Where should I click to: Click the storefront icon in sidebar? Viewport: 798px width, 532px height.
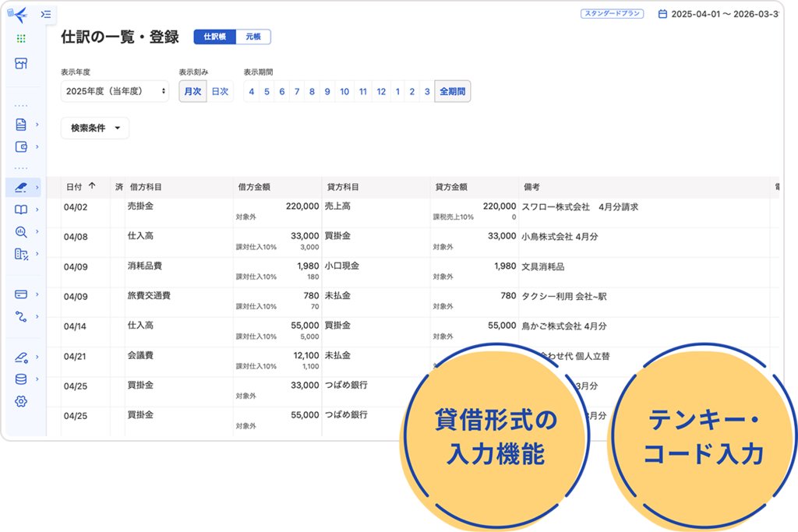coord(21,63)
